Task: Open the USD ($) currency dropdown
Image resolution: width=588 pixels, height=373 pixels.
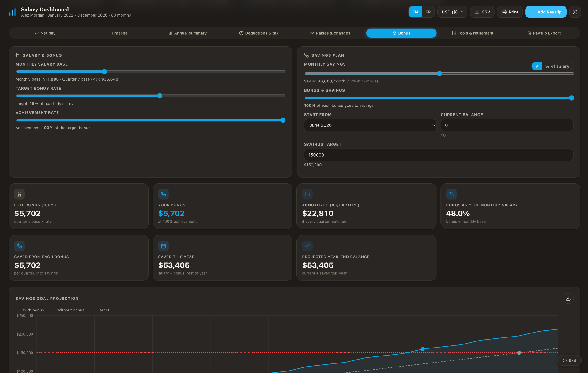Action: click(452, 12)
